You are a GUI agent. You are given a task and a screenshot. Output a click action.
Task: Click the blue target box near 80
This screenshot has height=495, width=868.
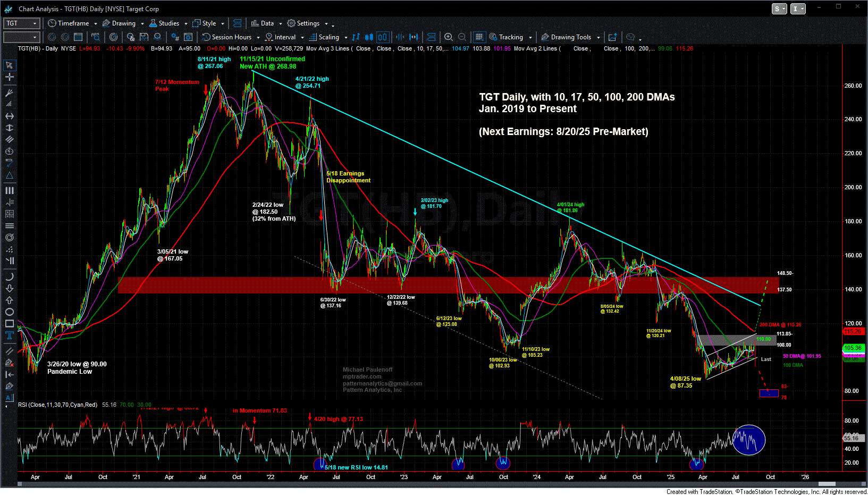[769, 393]
